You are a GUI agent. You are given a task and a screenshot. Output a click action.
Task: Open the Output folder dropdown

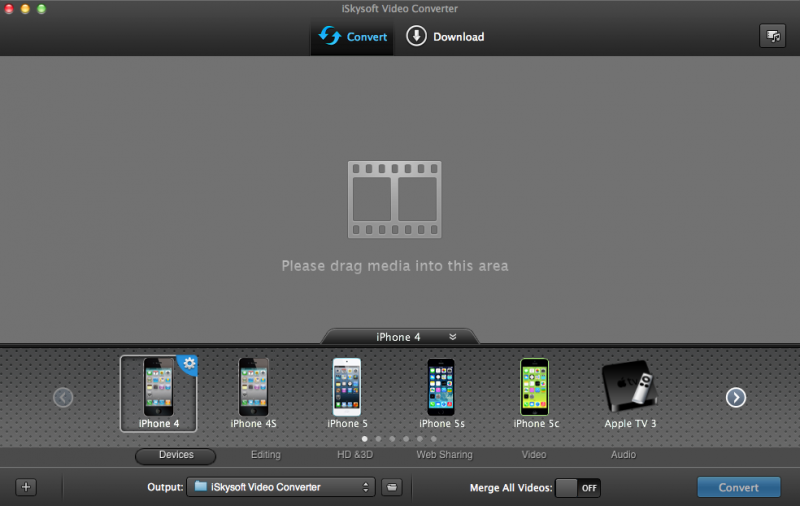[280, 487]
